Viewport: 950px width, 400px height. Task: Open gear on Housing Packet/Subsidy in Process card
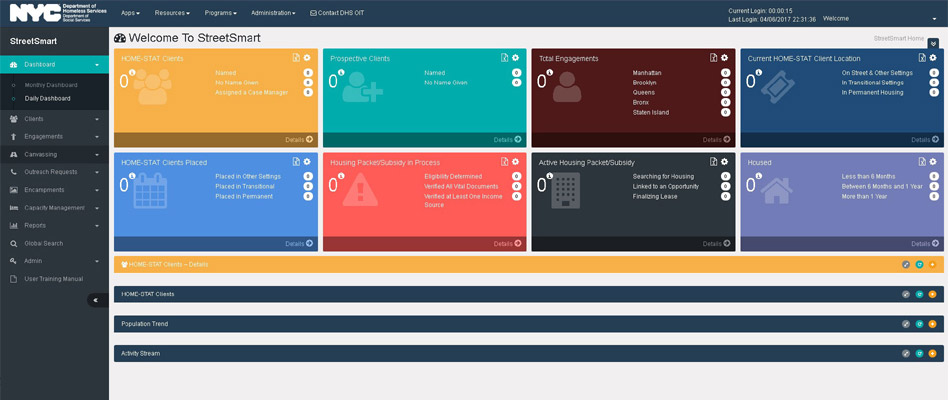tap(515, 162)
